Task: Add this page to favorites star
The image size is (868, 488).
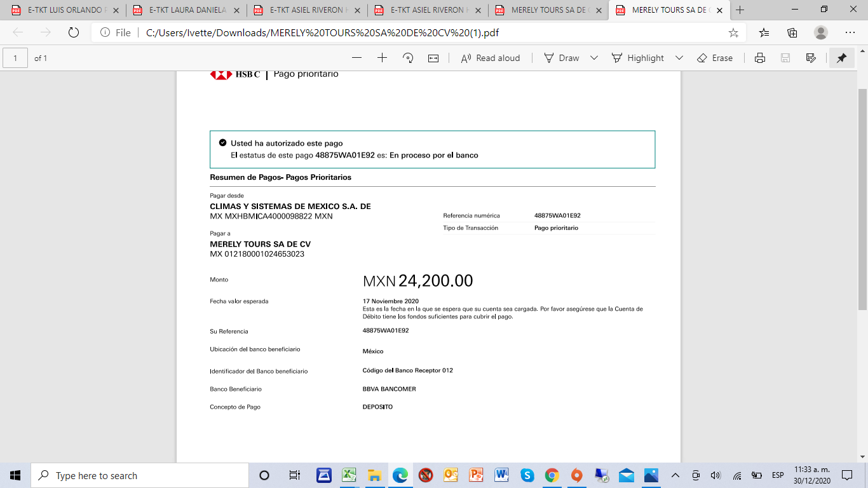Action: [733, 32]
